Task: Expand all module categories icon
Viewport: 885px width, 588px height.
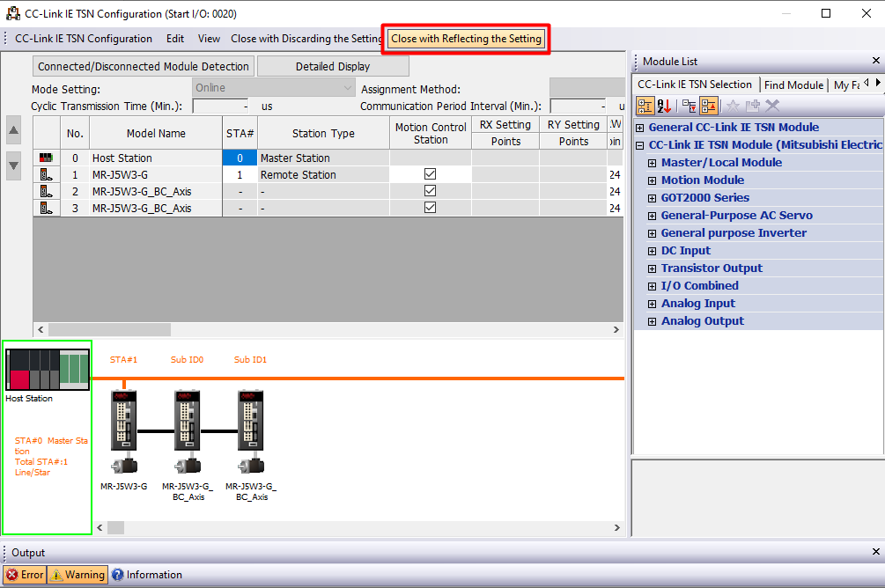Action: tap(689, 106)
